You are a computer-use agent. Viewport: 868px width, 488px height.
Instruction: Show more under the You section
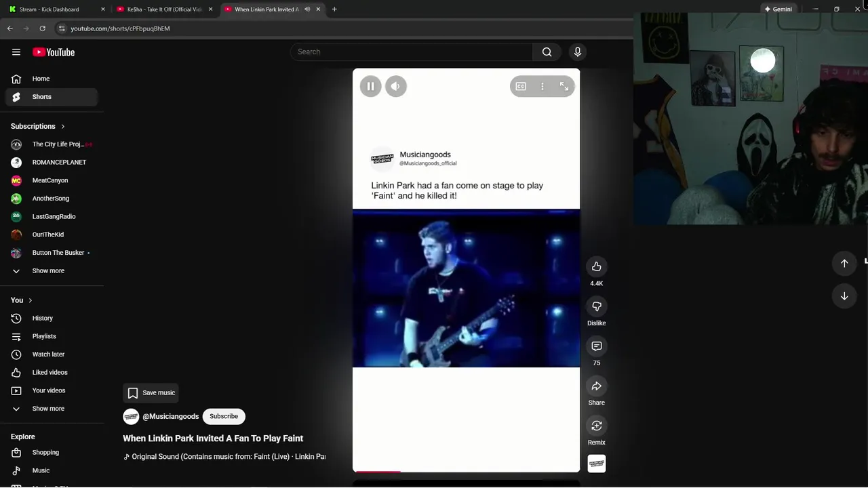(x=52, y=409)
